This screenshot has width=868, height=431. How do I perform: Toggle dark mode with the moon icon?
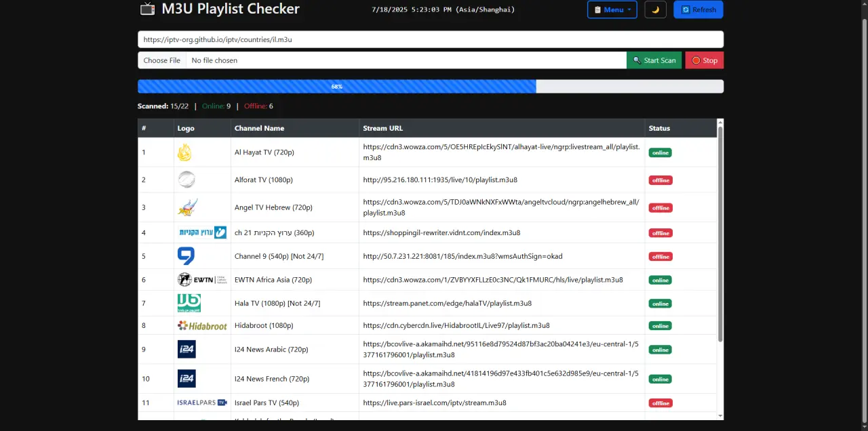(655, 9)
